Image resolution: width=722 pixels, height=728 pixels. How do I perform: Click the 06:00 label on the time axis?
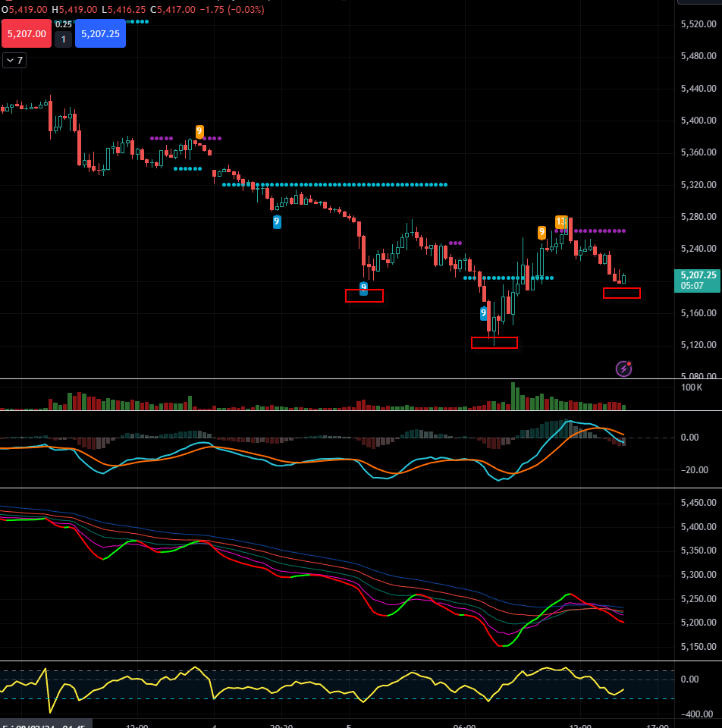463,725
